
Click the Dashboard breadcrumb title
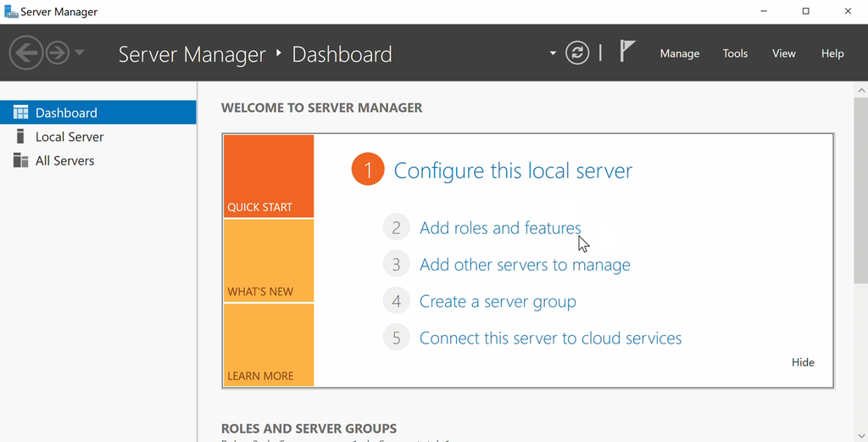point(342,54)
